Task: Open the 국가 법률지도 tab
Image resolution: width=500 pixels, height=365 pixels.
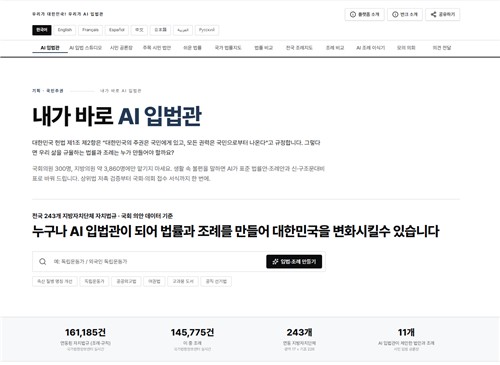Action: click(x=228, y=48)
